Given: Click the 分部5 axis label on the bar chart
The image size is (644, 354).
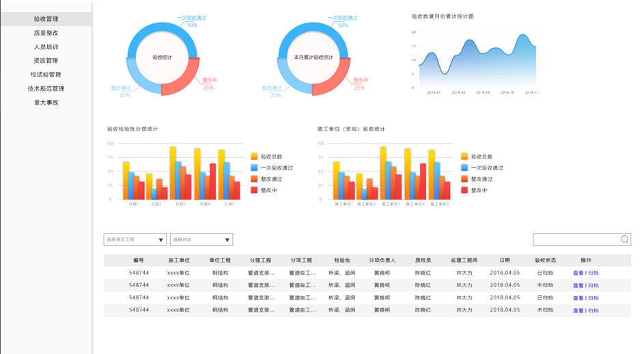Looking at the screenshot, I should click(x=229, y=204).
